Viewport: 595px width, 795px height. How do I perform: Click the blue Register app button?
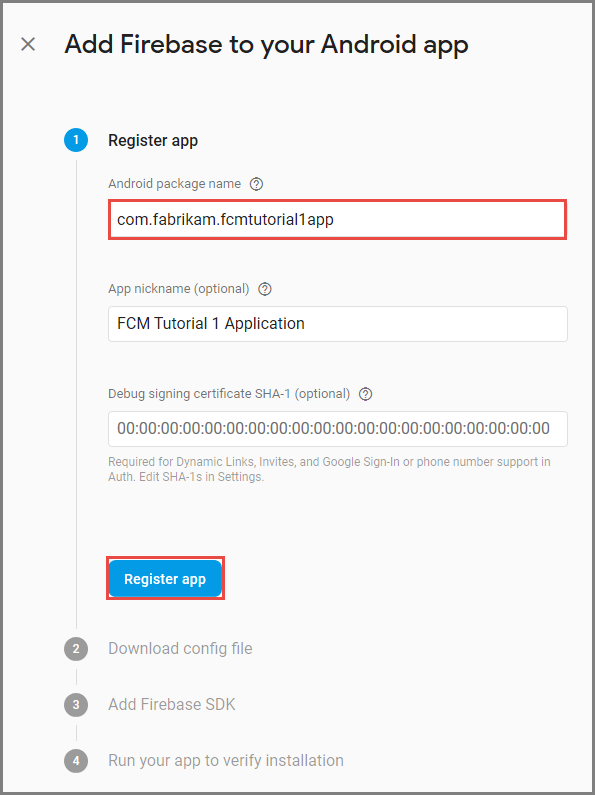tap(165, 579)
